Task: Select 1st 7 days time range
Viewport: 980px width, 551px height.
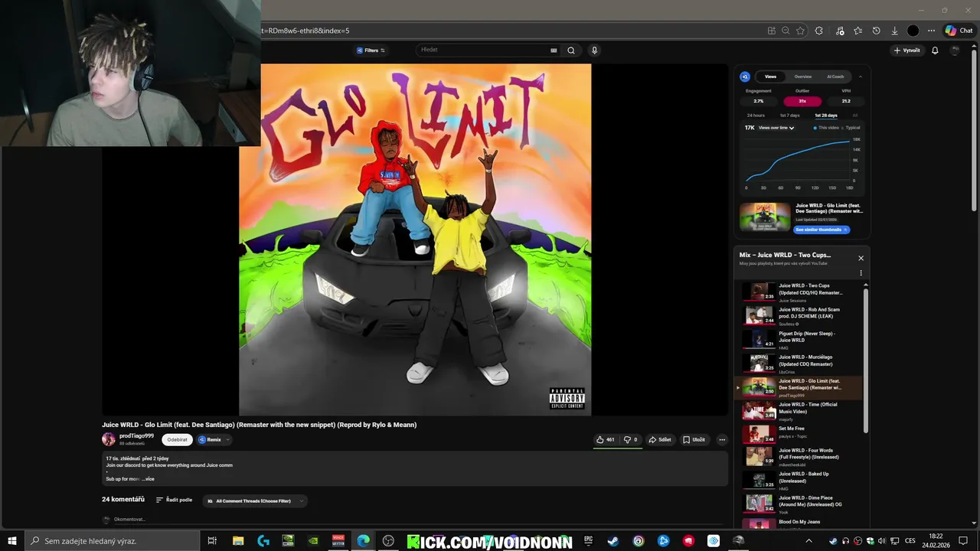Action: tap(789, 116)
